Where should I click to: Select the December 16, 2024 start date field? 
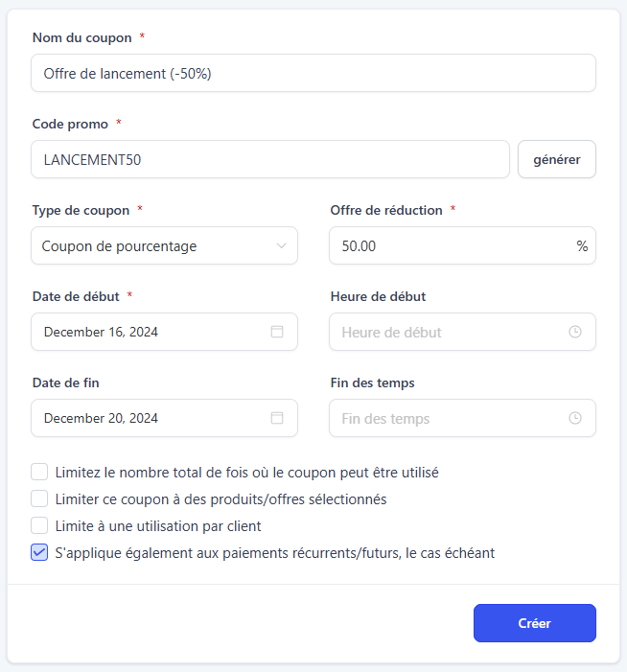164,332
